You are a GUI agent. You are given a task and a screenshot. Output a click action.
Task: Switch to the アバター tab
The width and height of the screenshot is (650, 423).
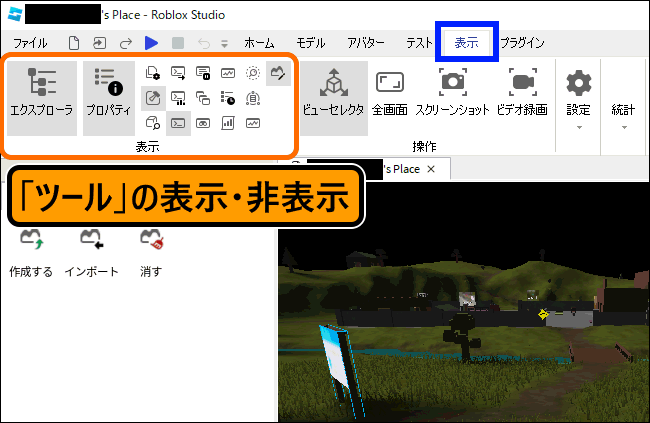pyautogui.click(x=366, y=43)
